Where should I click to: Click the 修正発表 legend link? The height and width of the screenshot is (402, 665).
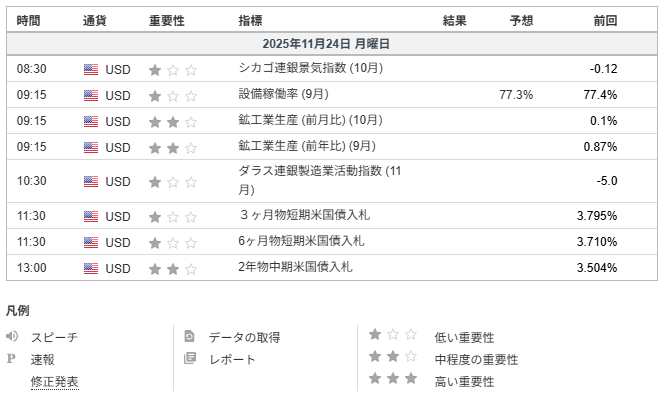(54, 381)
